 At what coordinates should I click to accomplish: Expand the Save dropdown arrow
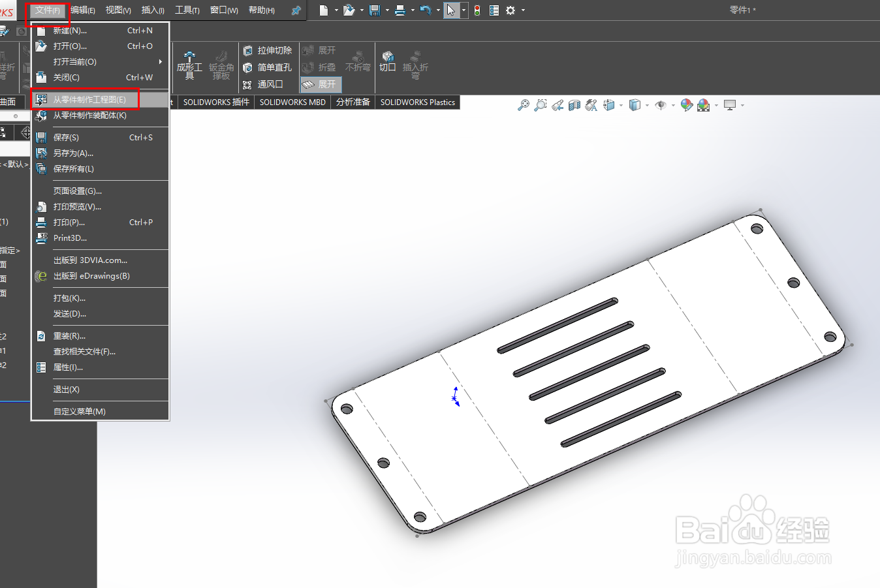coord(387,10)
